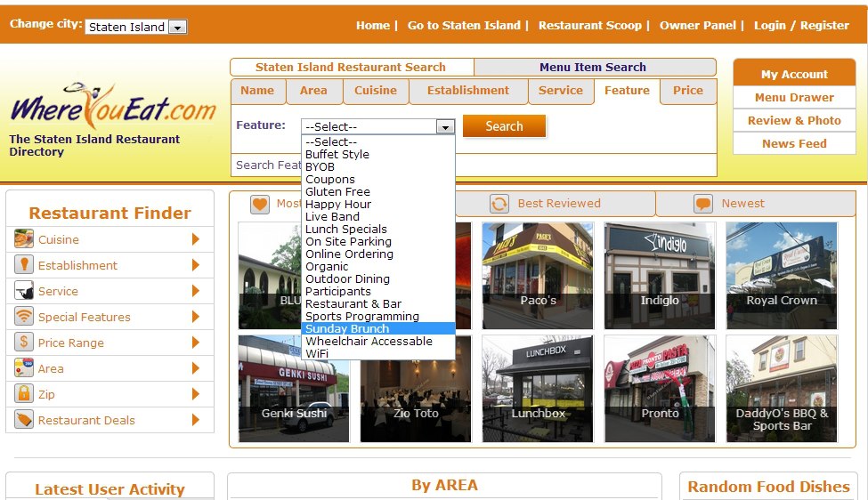Open Menu Drawer link
868x500 pixels.
coord(794,97)
